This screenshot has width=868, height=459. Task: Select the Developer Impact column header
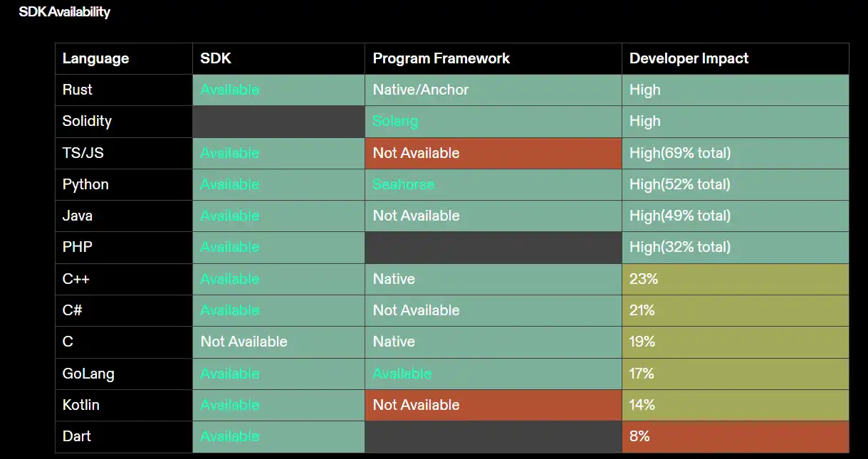(x=689, y=58)
